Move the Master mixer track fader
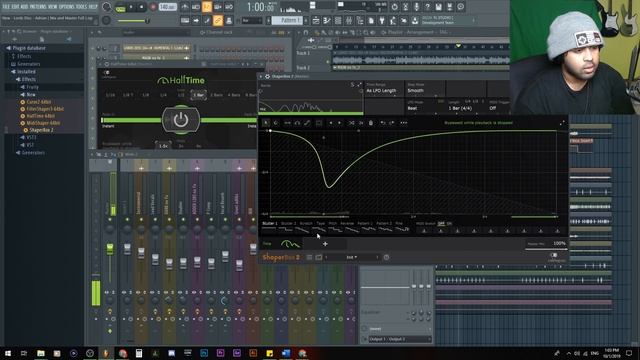This screenshot has width=640, height=360. [x=110, y=249]
